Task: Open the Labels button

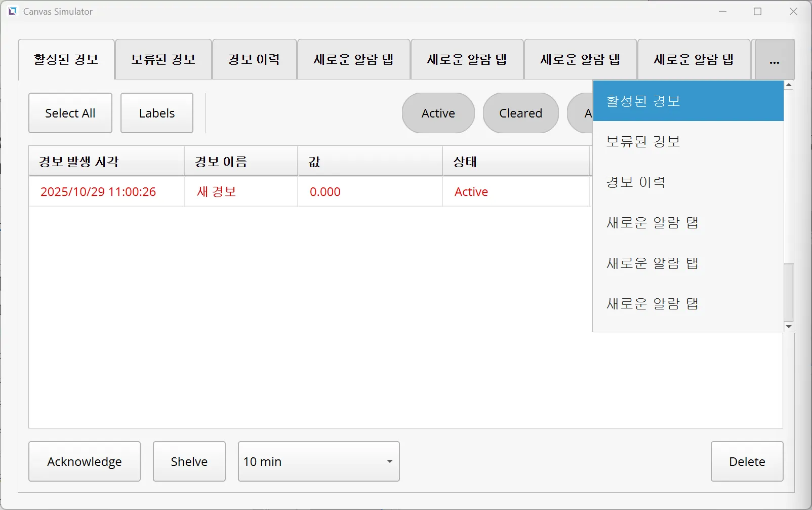Action: 157,113
